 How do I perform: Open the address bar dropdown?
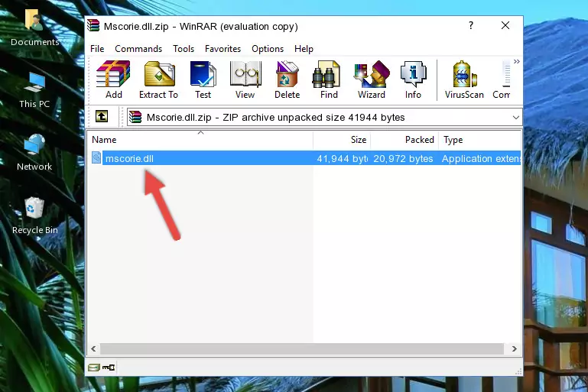(516, 118)
